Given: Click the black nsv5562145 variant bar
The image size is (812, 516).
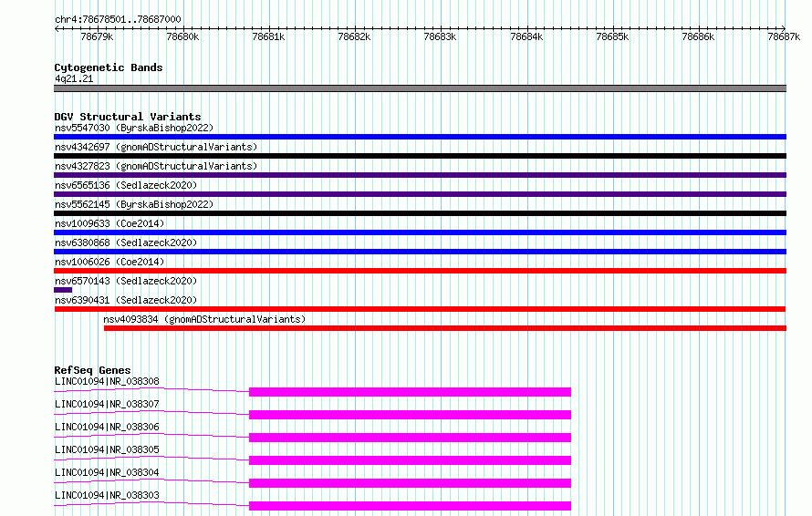Looking at the screenshot, I should click(420, 213).
